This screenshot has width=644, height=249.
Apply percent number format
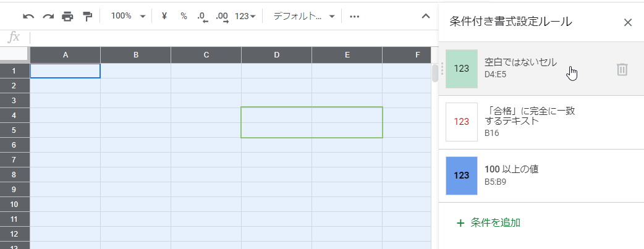point(184,17)
